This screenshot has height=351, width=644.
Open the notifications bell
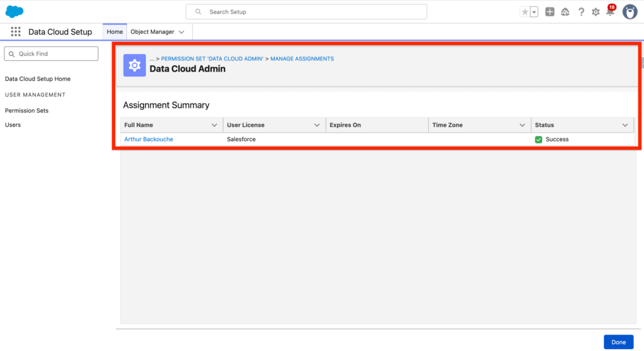pos(610,12)
